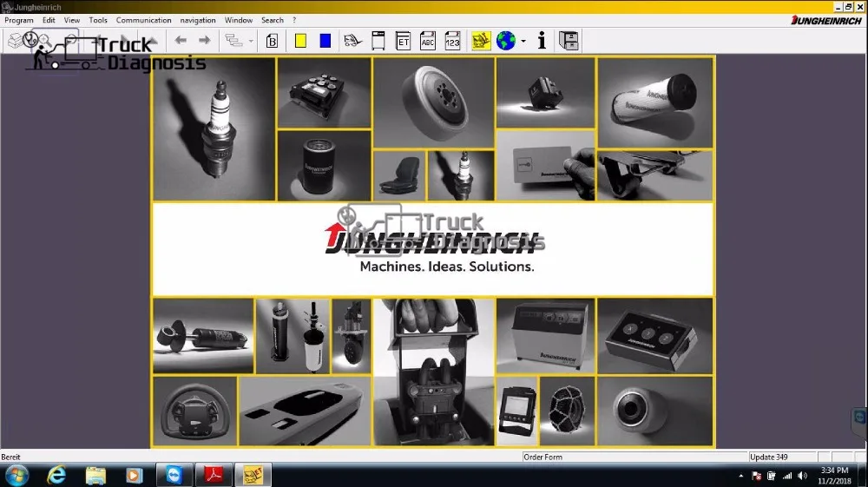Click the ABC text search icon
Screen dimensions: 868x487
(x=428, y=41)
